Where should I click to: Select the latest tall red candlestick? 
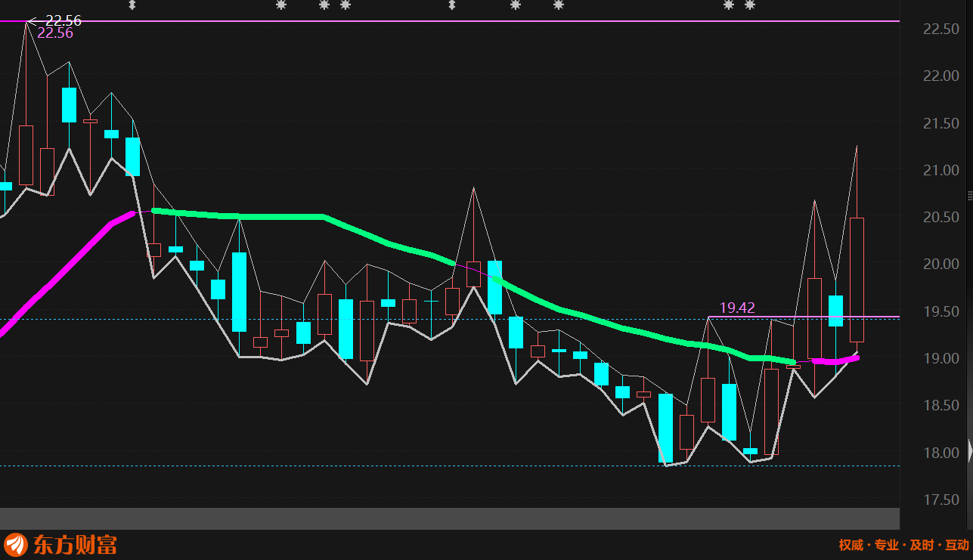857,280
